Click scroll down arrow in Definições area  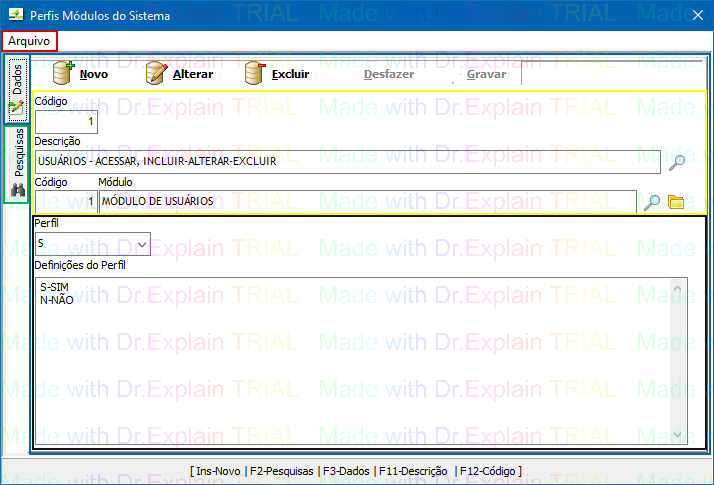click(679, 435)
